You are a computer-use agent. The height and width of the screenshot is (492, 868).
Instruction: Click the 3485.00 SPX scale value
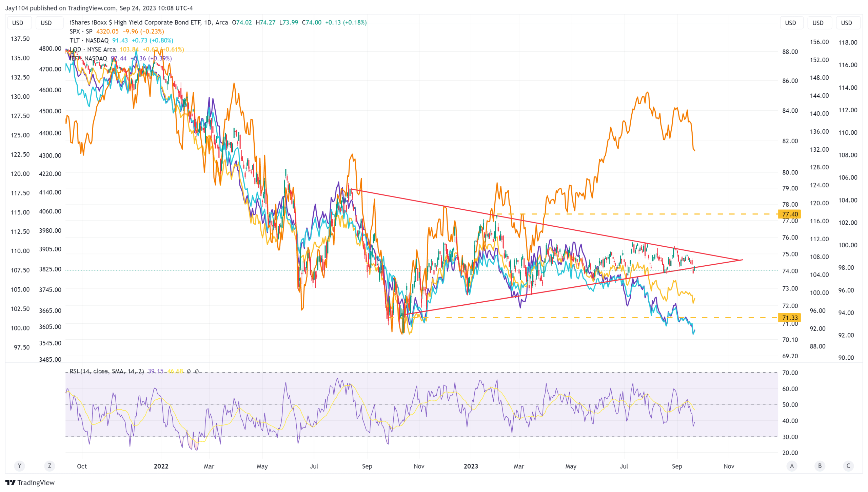coord(50,359)
